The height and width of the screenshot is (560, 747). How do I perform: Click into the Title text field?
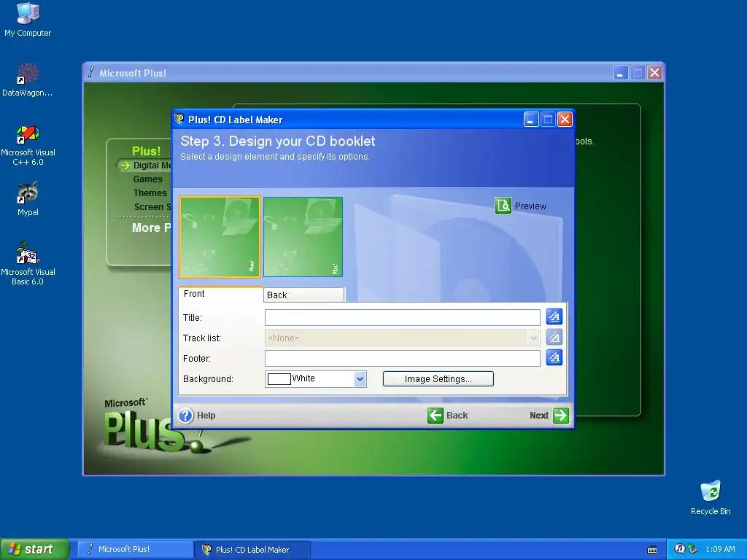coord(403,318)
